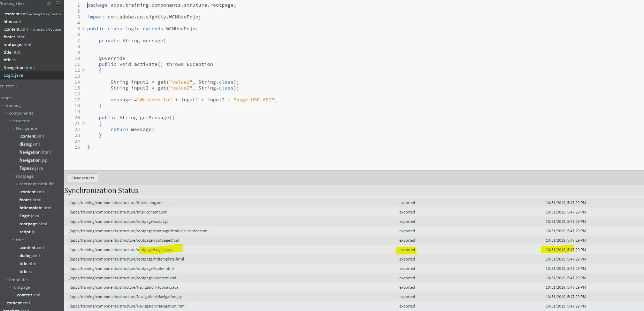Clear the synchronization results
Viewport: 644px width, 311px height.
83,178
